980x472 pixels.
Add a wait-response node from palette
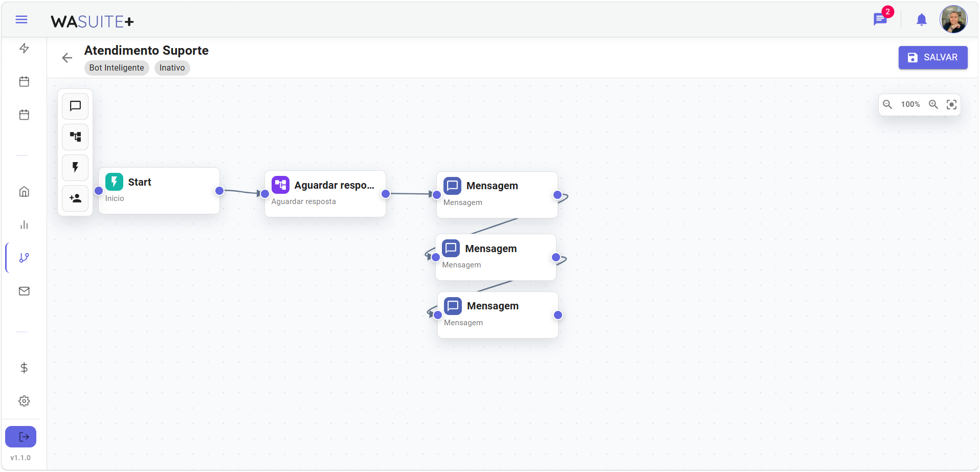(x=75, y=137)
